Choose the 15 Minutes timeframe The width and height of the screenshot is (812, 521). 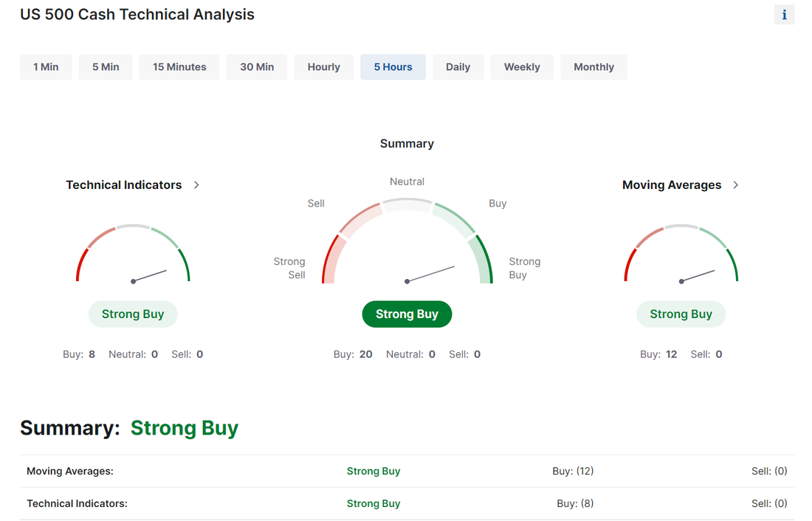179,67
